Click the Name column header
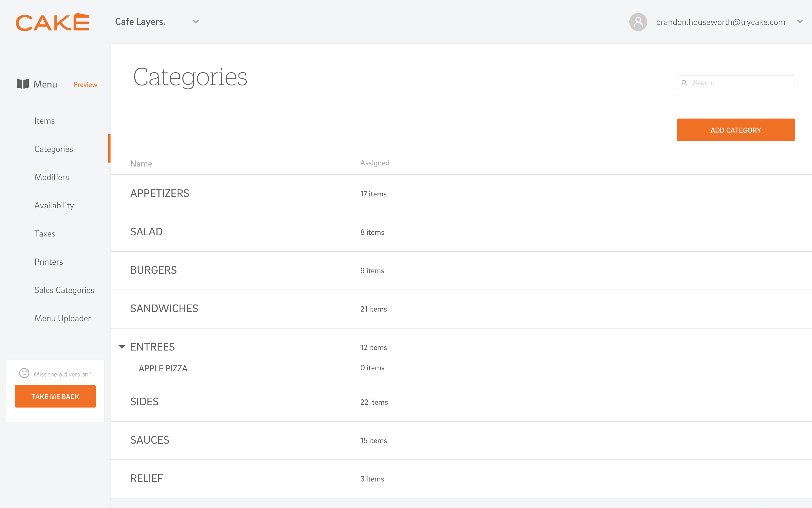Viewport: 812px width, 508px height. pyautogui.click(x=141, y=164)
